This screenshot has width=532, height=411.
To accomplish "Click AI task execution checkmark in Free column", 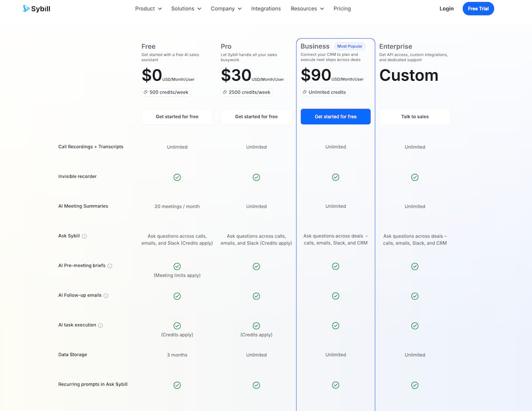I will tap(177, 325).
